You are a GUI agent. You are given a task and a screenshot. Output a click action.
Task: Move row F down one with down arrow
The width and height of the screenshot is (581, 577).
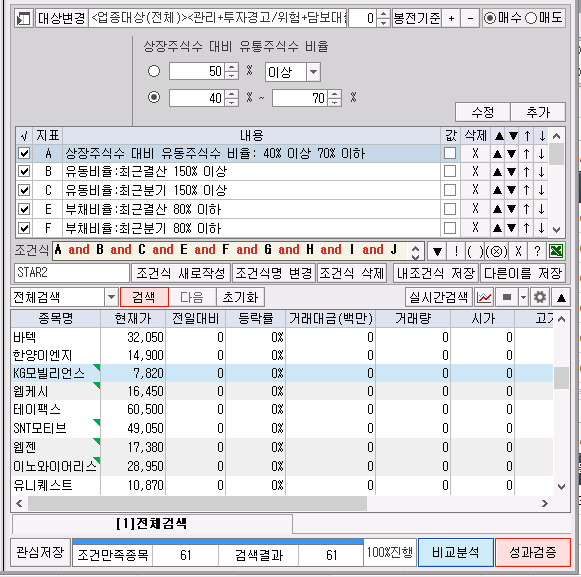(x=541, y=228)
